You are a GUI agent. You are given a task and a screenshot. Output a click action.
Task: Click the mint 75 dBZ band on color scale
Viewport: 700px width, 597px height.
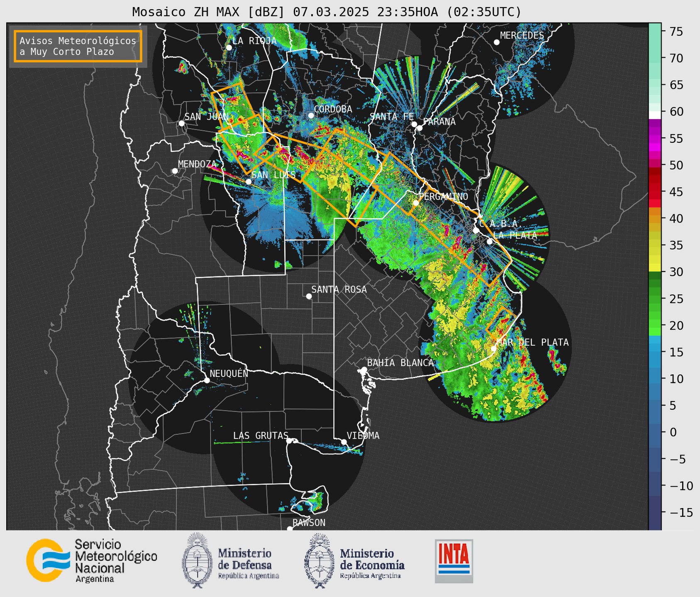tap(655, 32)
